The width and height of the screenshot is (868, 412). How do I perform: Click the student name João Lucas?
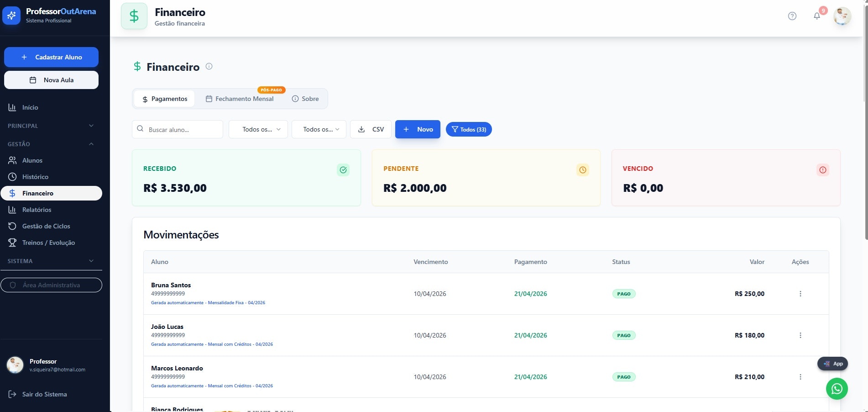click(x=167, y=327)
